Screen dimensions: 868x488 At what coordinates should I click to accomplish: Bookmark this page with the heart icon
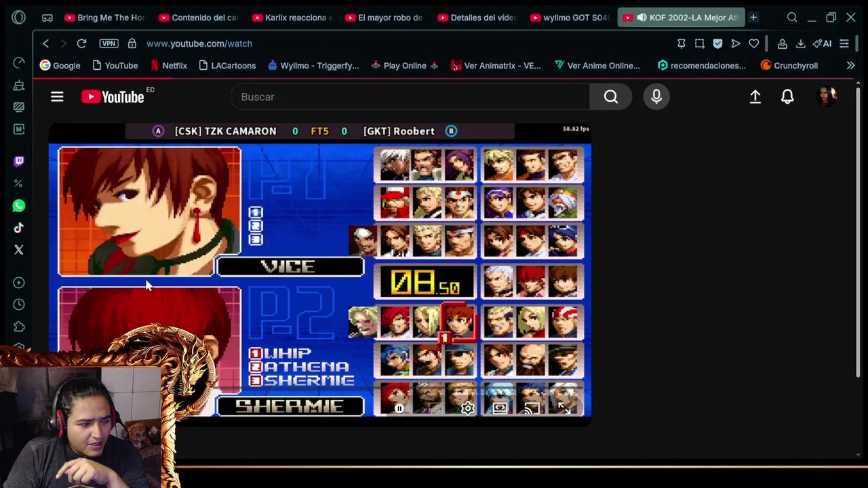pos(754,43)
